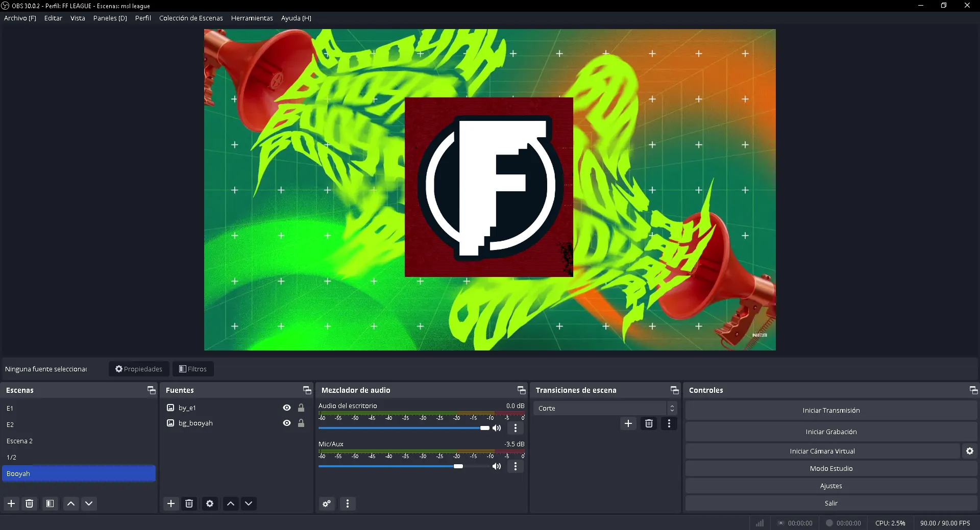The image size is (980, 530).
Task: Hide the by_e1 source
Action: tap(287, 408)
